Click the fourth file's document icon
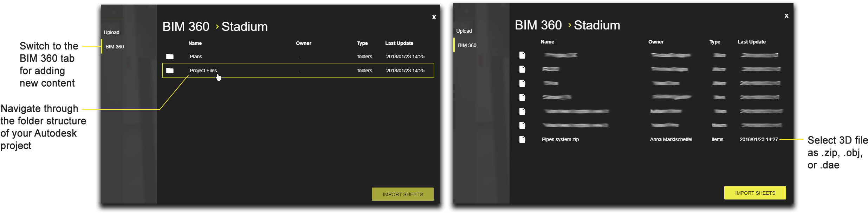Screen dimensions: 868x213 point(522,97)
